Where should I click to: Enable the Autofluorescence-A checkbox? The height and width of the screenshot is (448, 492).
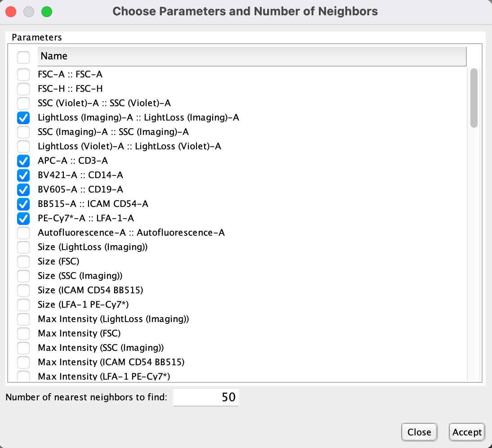coord(23,233)
